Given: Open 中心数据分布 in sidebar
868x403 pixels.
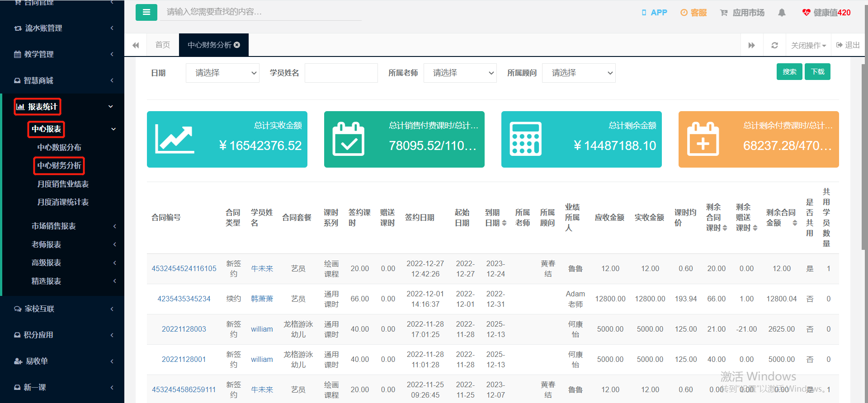Looking at the screenshot, I should tap(59, 147).
